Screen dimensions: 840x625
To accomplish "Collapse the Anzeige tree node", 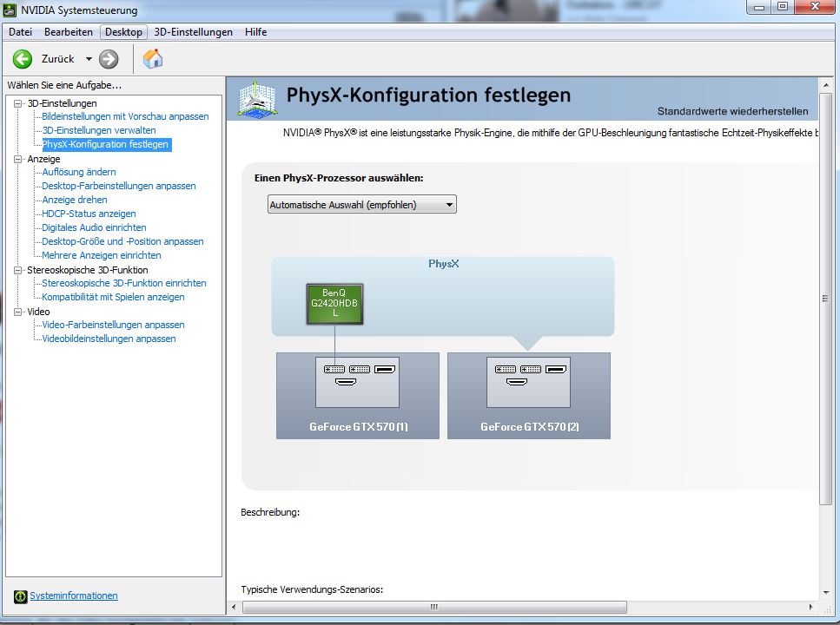I will coord(18,159).
